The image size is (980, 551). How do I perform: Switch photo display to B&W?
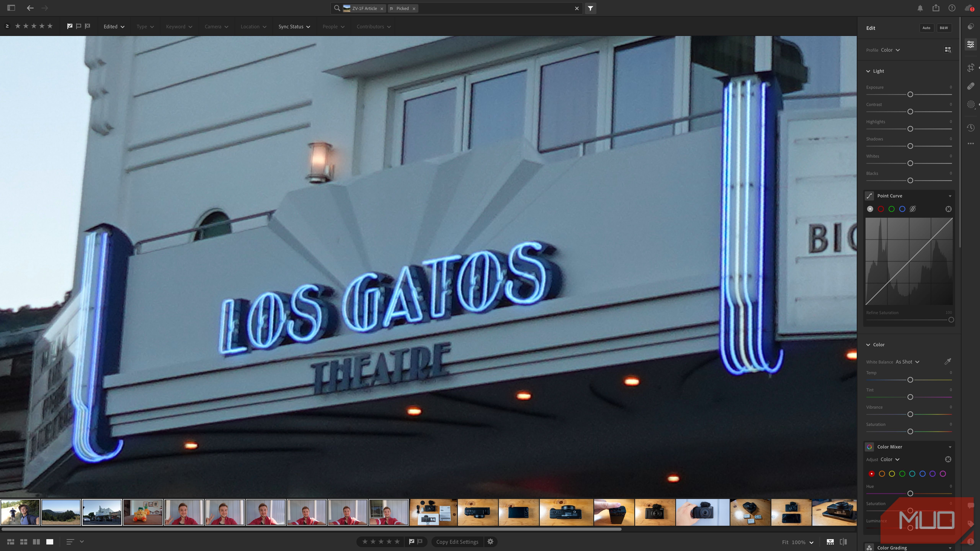tap(944, 28)
